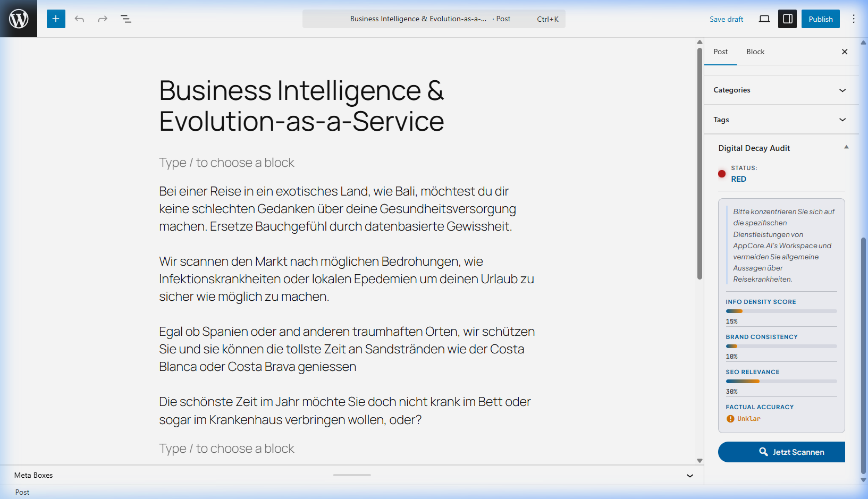Image resolution: width=868 pixels, height=499 pixels.
Task: Undo the last change
Action: (79, 19)
